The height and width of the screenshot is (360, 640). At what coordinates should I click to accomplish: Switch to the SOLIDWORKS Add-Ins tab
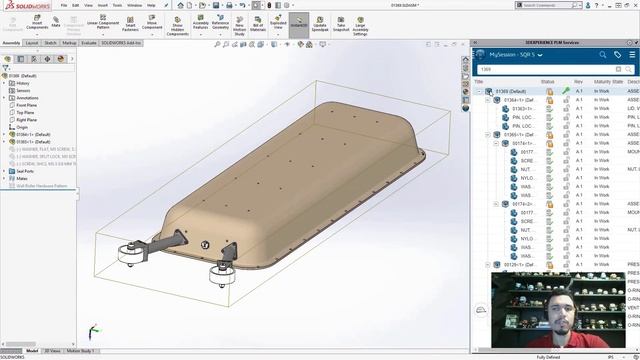[x=121, y=43]
